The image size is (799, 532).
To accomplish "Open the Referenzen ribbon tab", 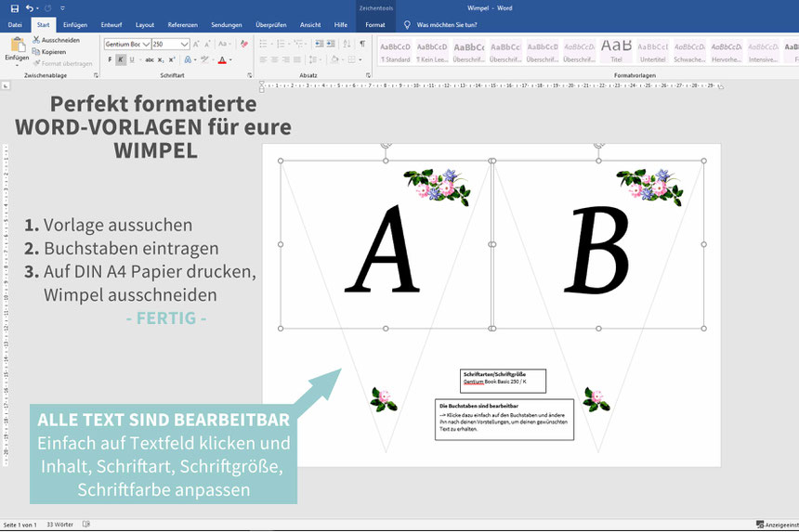I will click(x=182, y=24).
